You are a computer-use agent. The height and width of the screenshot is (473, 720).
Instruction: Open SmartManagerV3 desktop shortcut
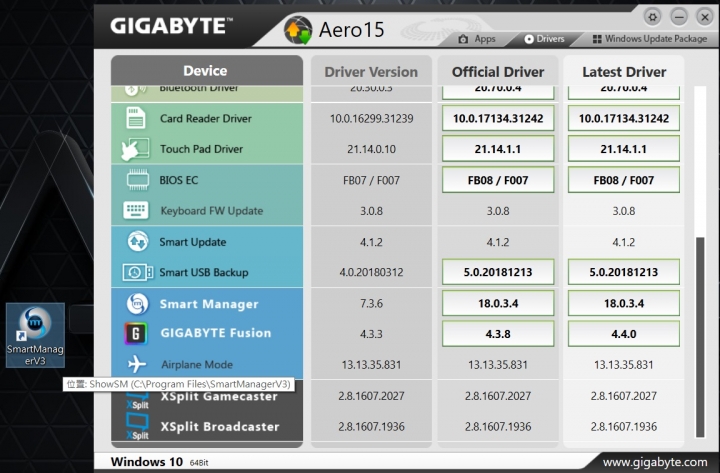[35, 335]
